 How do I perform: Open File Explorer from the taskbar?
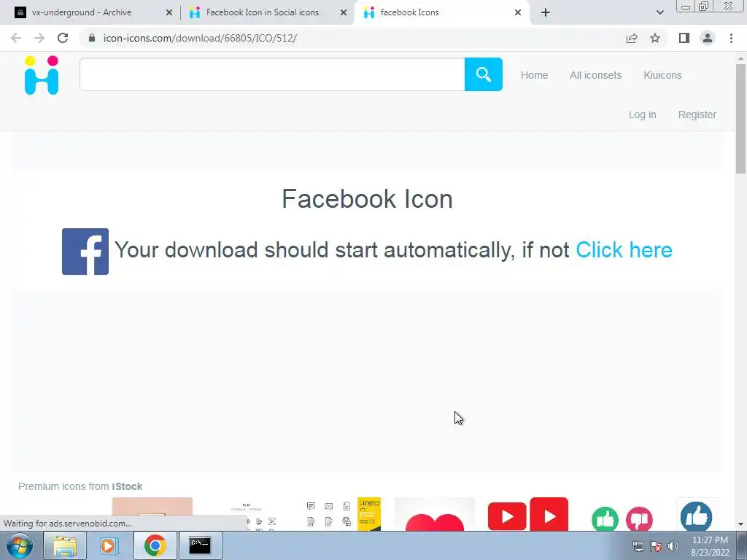pyautogui.click(x=65, y=545)
